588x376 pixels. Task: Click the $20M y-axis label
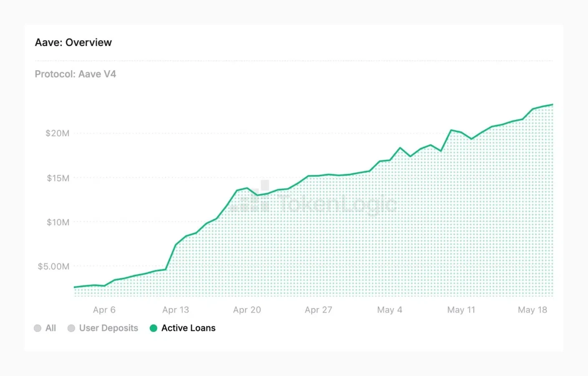pos(58,133)
